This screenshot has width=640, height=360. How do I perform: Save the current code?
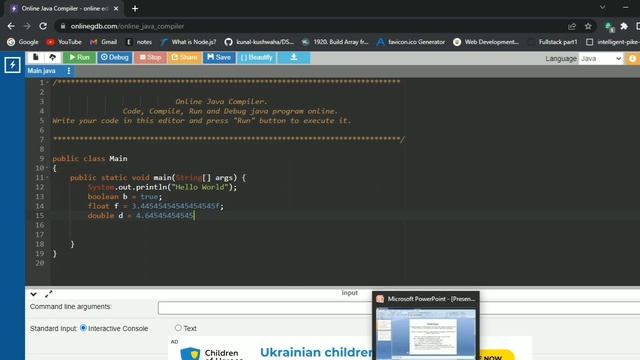point(219,58)
